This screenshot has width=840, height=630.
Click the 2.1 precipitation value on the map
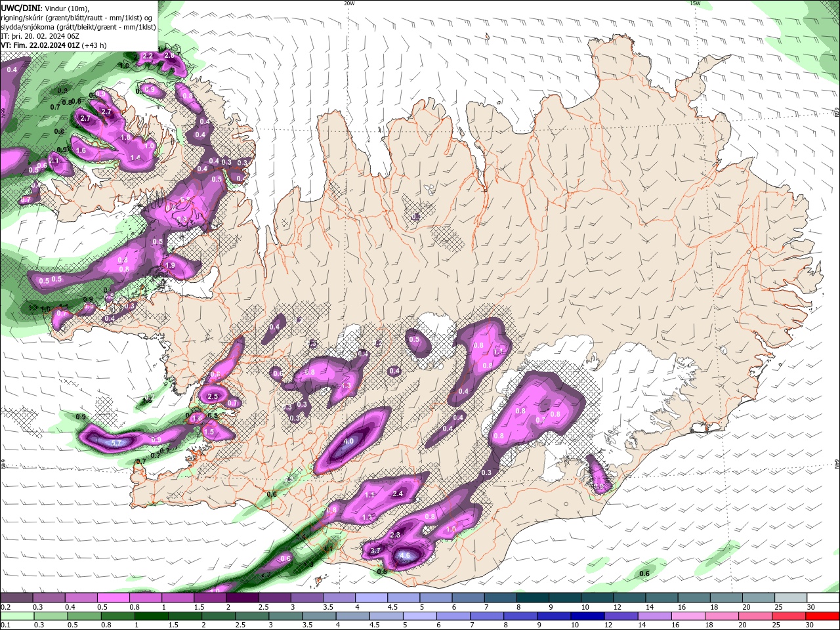54,160
